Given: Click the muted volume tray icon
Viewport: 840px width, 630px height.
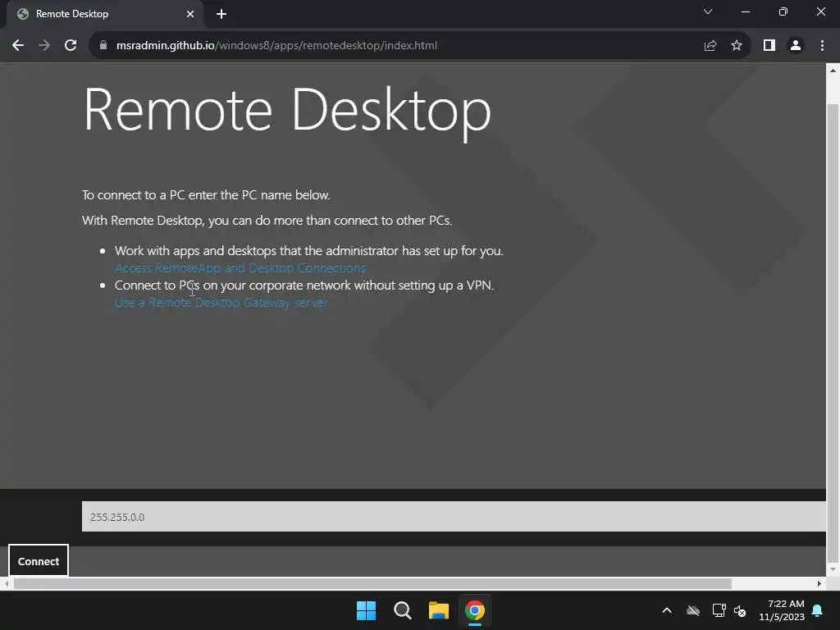Looking at the screenshot, I should click(740, 610).
